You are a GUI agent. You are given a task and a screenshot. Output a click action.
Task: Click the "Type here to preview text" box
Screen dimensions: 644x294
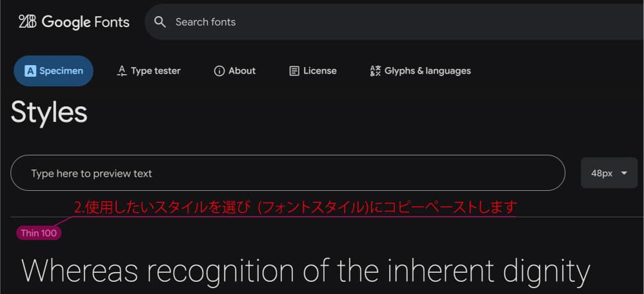pos(287,173)
